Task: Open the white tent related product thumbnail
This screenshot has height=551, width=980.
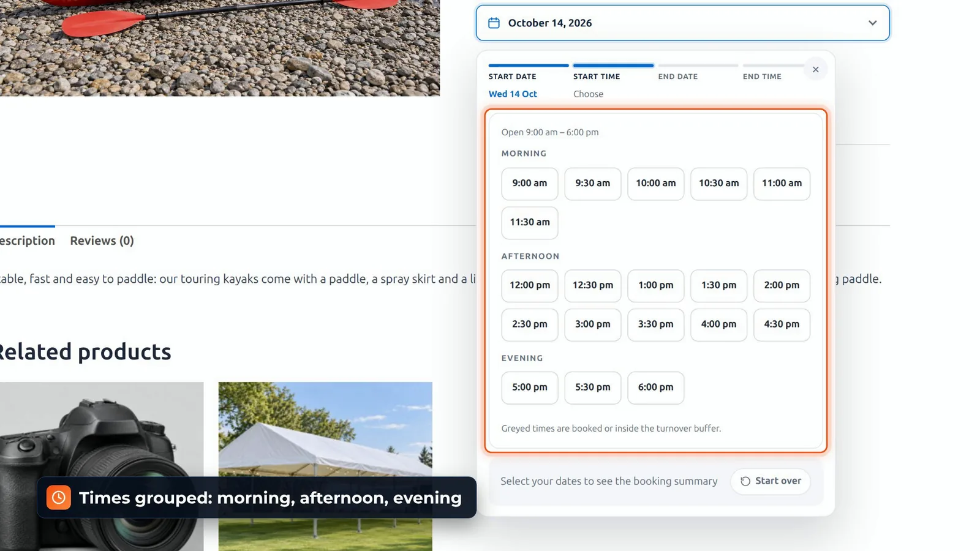Action: [325, 467]
